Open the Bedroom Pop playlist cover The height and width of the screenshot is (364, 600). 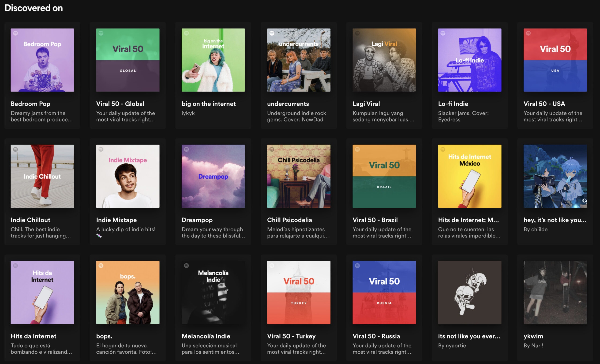point(42,60)
